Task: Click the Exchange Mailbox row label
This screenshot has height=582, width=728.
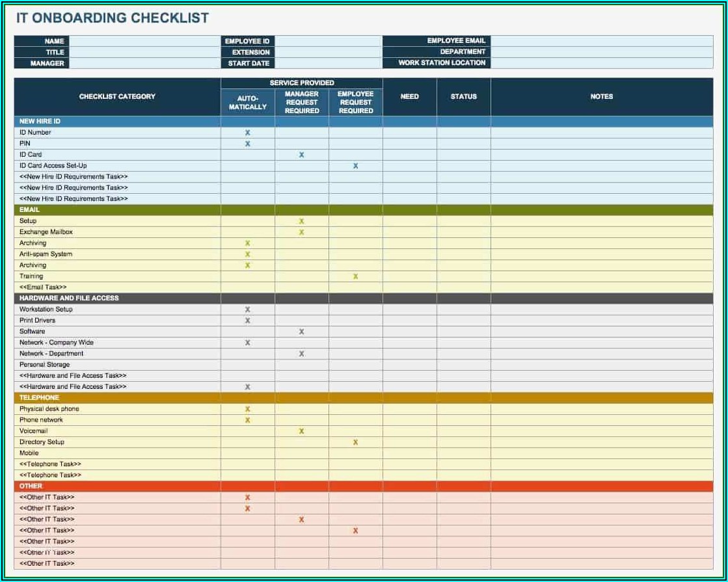Action: (x=46, y=232)
